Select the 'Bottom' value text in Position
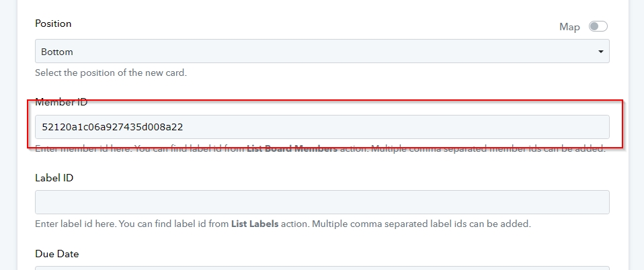The width and height of the screenshot is (644, 270). (x=57, y=52)
